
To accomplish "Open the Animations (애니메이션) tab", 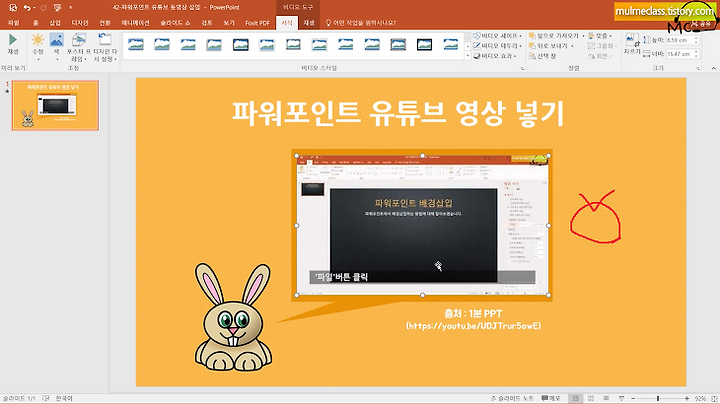I will click(135, 23).
